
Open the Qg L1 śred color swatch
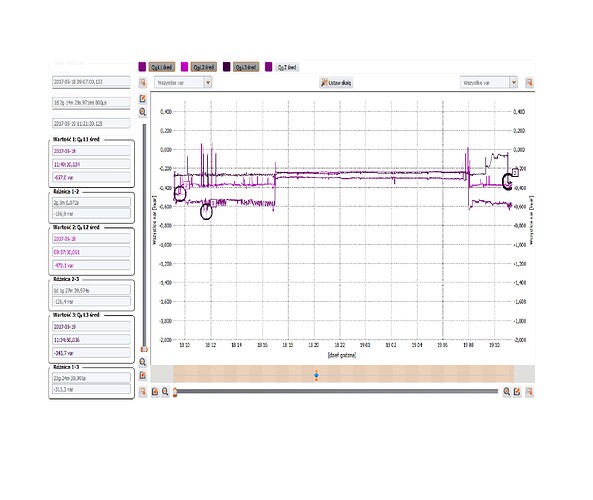tap(142, 67)
